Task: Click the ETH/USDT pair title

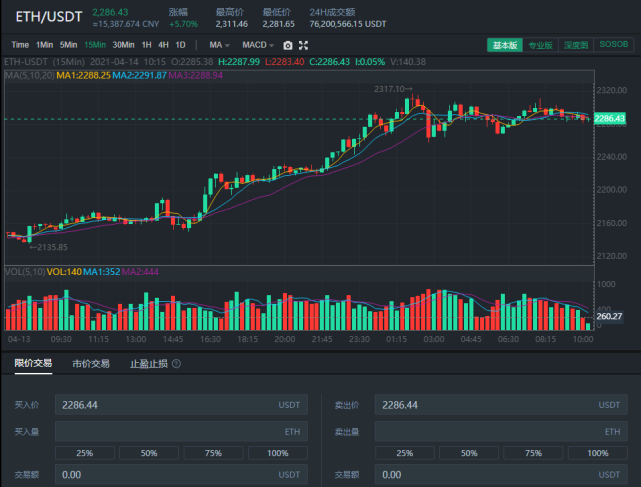Action: pyautogui.click(x=49, y=17)
